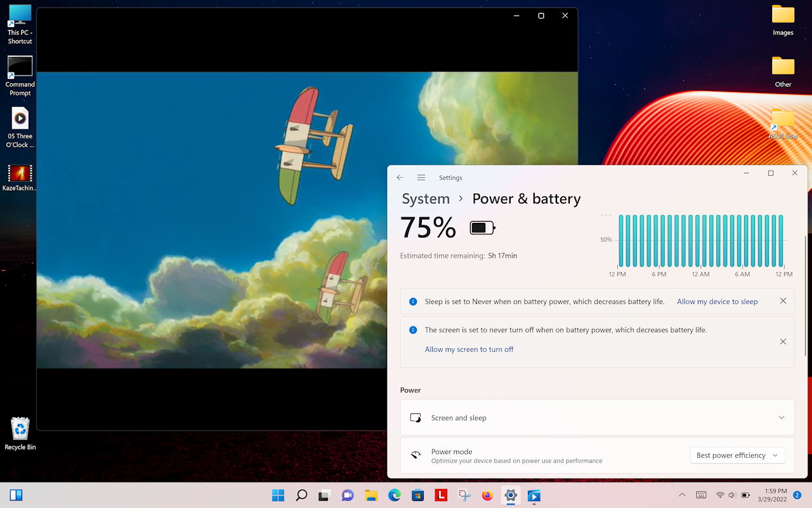Go back using the Settings back arrow

(x=400, y=178)
